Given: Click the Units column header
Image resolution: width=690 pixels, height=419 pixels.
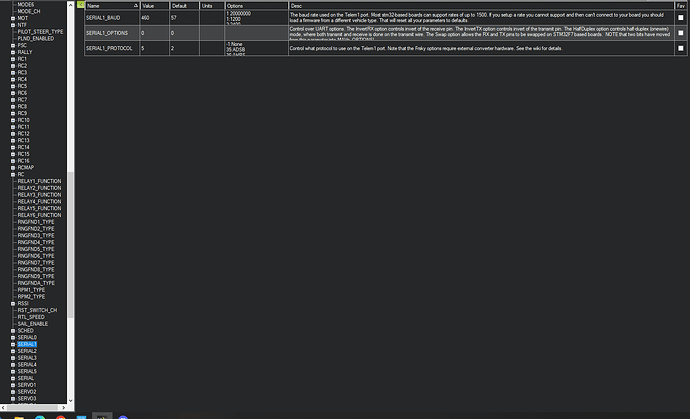Looking at the screenshot, I should point(212,6).
